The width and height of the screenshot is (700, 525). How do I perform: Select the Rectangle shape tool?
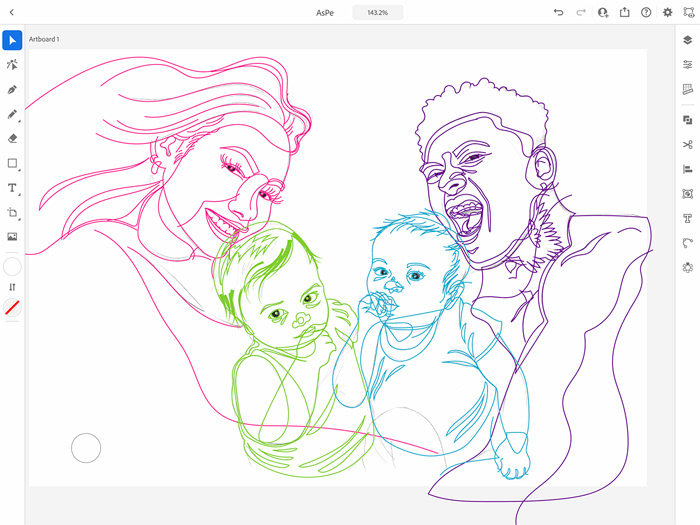click(x=12, y=163)
